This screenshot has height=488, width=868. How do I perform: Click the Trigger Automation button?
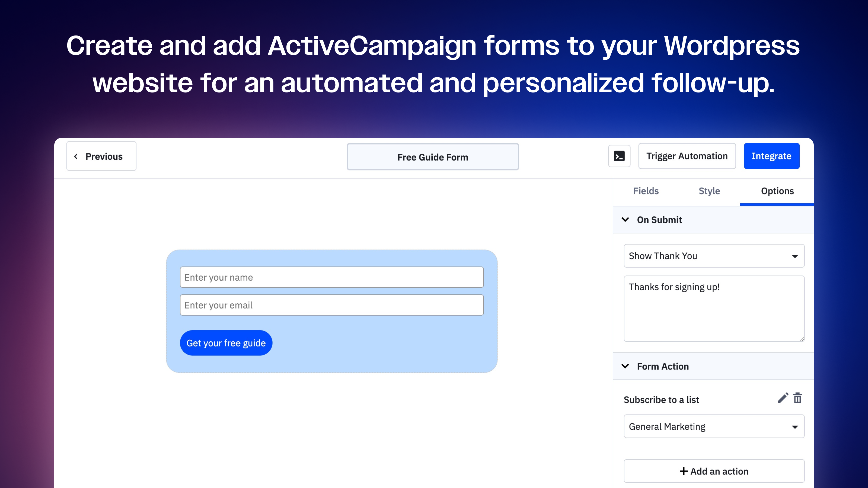(x=687, y=156)
